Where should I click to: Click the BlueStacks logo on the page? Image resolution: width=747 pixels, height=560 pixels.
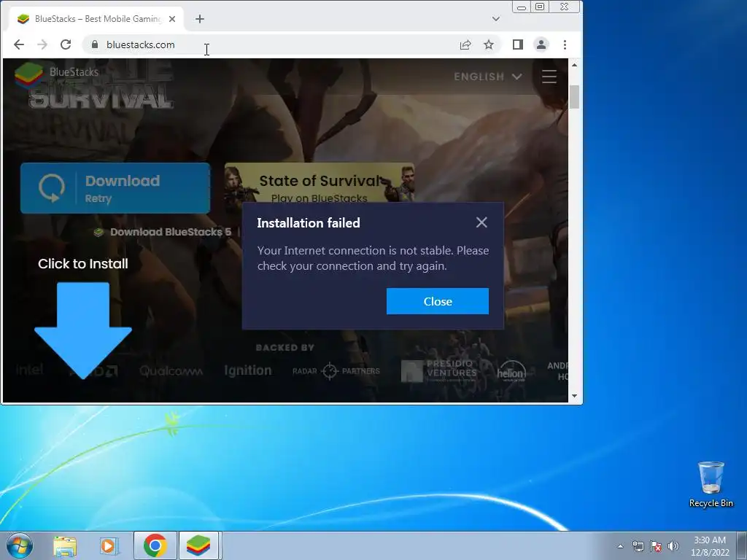point(57,75)
